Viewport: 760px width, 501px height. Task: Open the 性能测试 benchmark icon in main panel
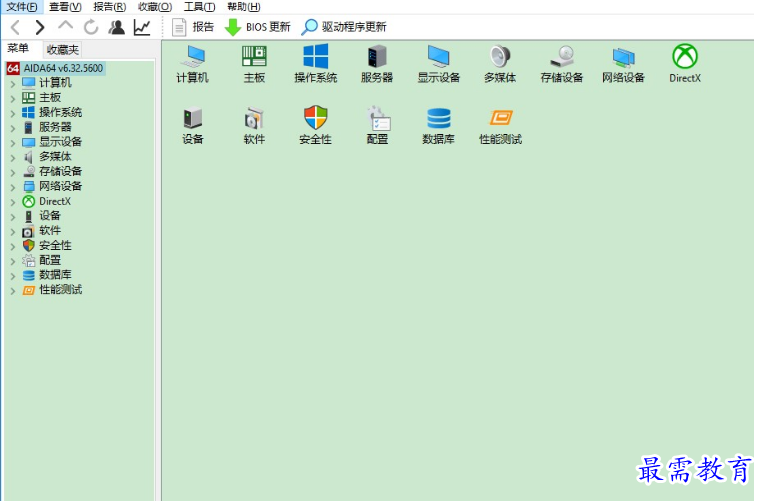click(x=500, y=125)
